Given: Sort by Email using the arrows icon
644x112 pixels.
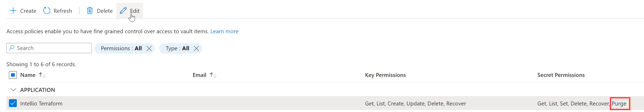Looking at the screenshot, I should point(213,75).
